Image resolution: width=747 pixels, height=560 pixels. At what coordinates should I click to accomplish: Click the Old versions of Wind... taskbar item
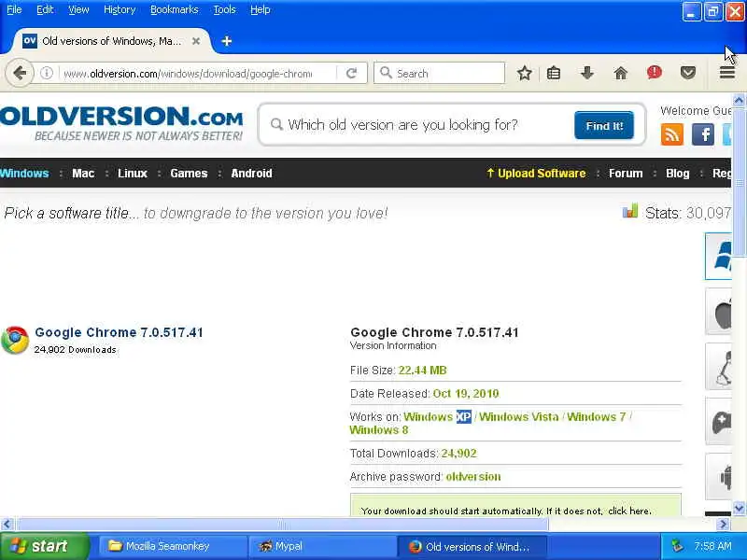472,546
